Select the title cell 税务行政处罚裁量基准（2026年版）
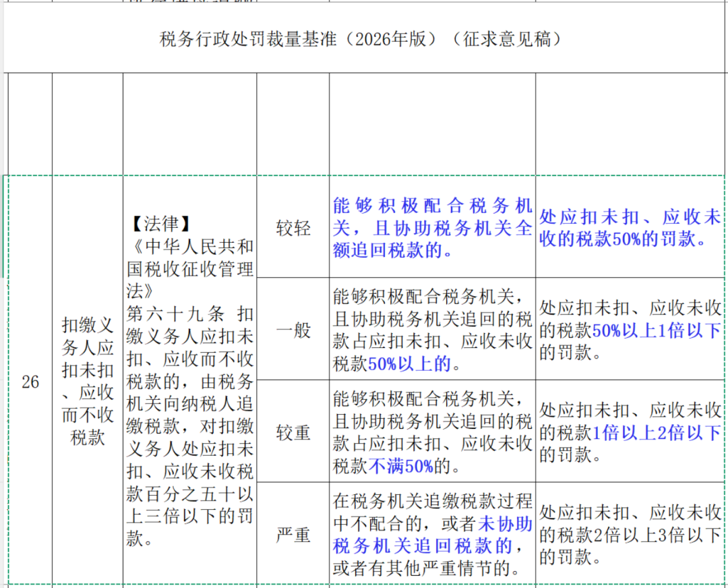 pyautogui.click(x=365, y=38)
